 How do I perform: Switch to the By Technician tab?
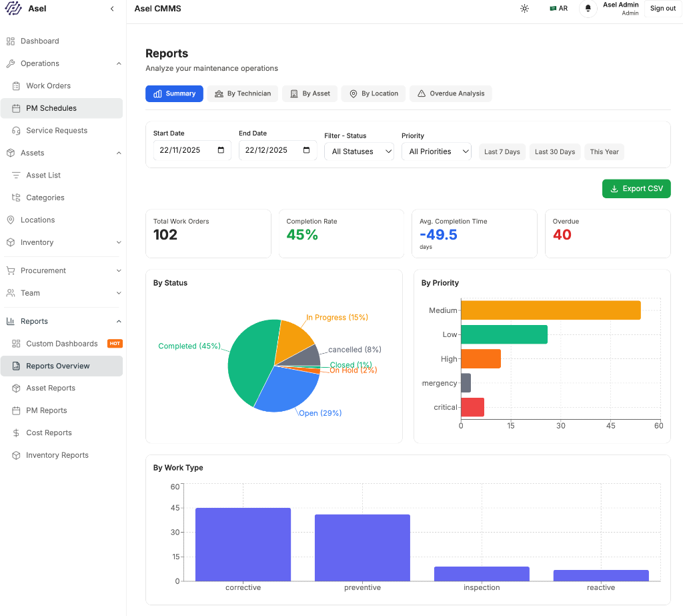coord(243,93)
